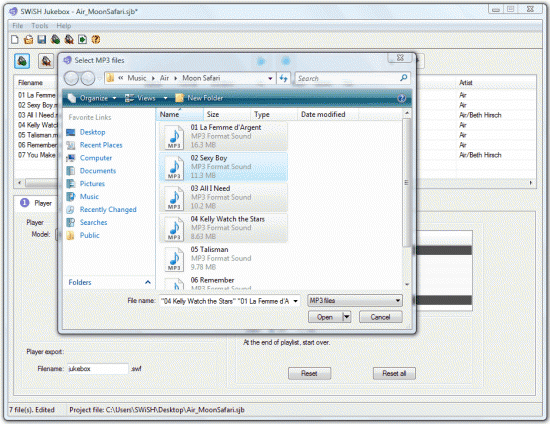Open the Tools menu in SWiSH Jukebox
The width and height of the screenshot is (550, 424).
click(40, 26)
